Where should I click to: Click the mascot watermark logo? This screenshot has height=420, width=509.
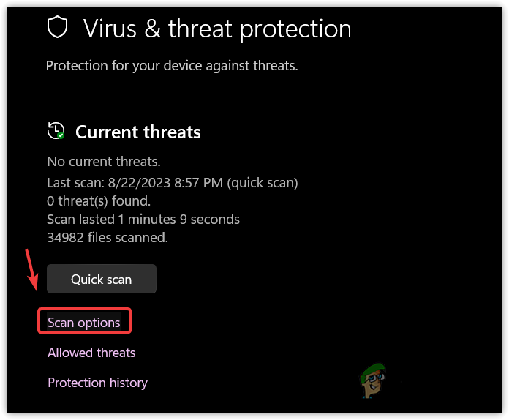(371, 383)
